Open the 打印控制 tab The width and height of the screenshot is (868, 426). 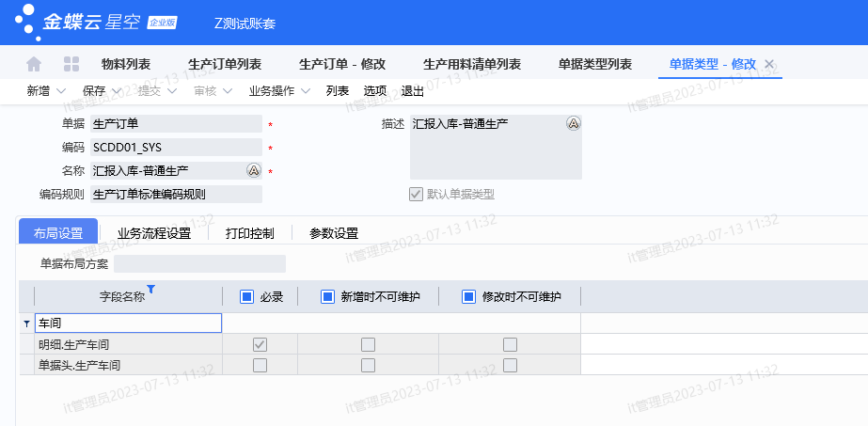tap(249, 233)
